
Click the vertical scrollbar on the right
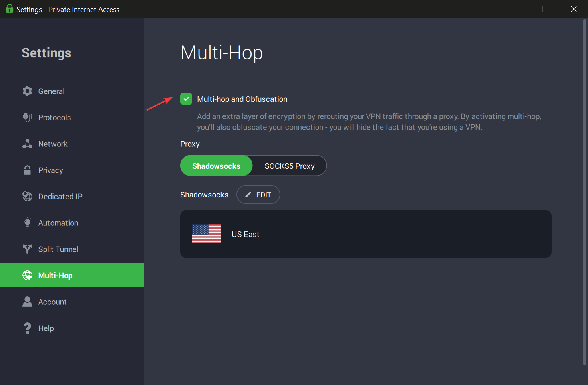585,192
